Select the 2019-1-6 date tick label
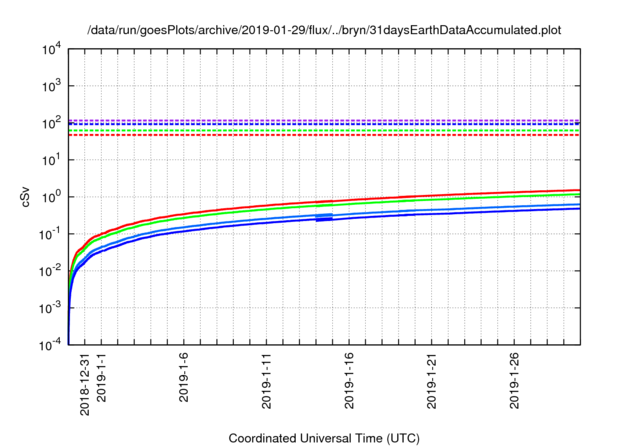 click(184, 378)
